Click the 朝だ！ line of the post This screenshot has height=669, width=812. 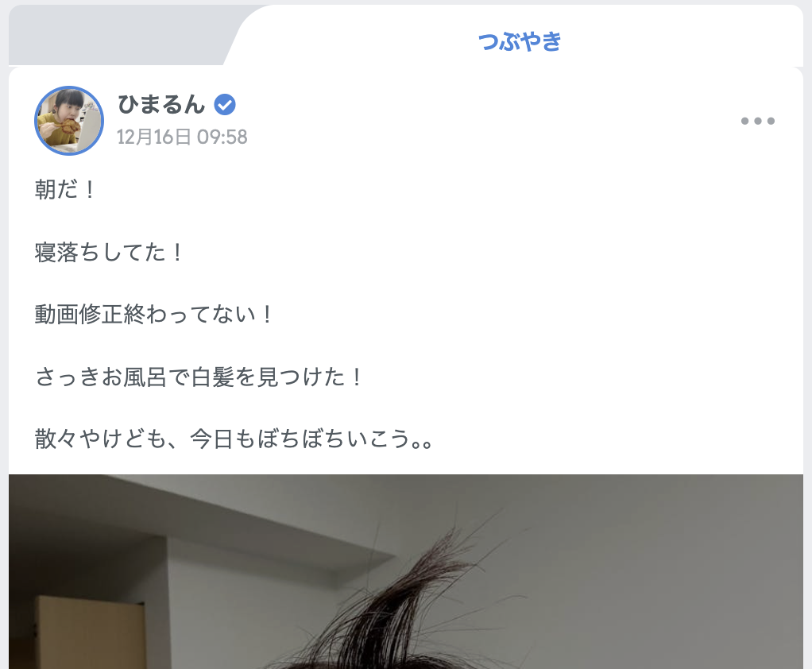pos(66,190)
